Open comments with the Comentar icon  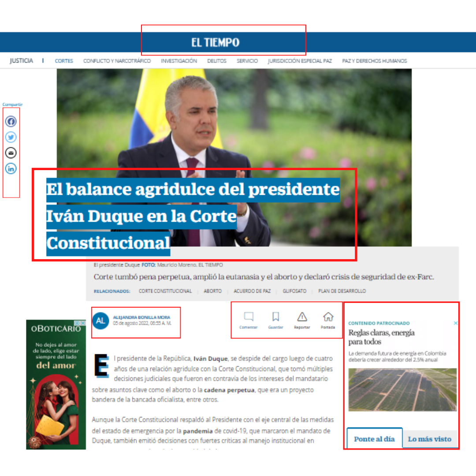[x=248, y=320]
